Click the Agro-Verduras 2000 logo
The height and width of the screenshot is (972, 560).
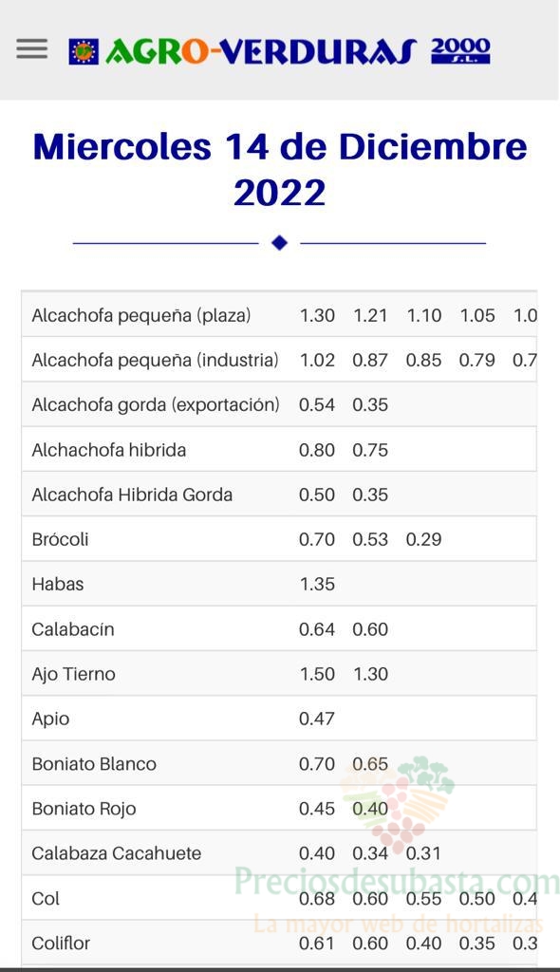click(279, 51)
